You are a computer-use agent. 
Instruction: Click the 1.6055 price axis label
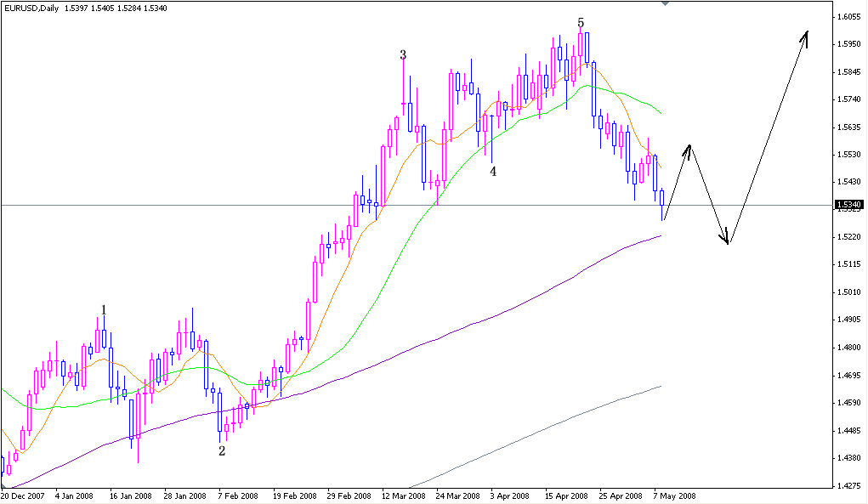849,17
